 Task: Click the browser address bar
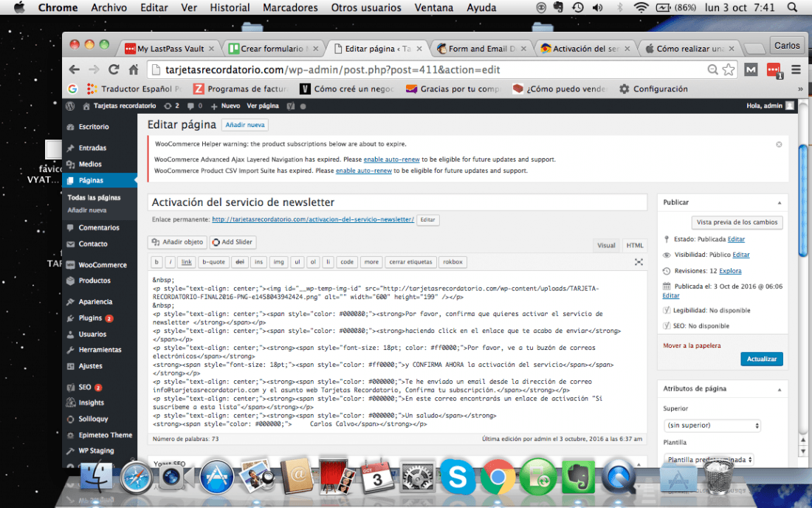click(434, 70)
